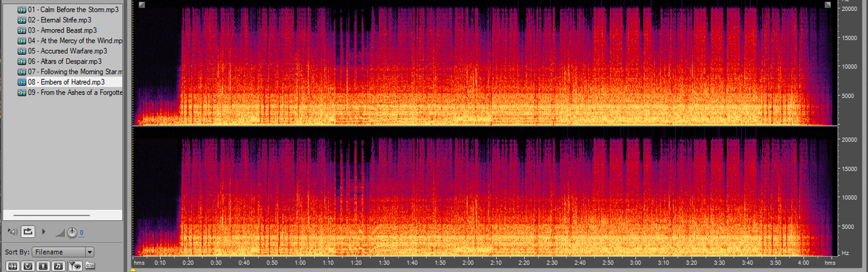Click the 2:30 mark on the time ruler
Viewport: 868px width, 272px height.
(x=552, y=263)
